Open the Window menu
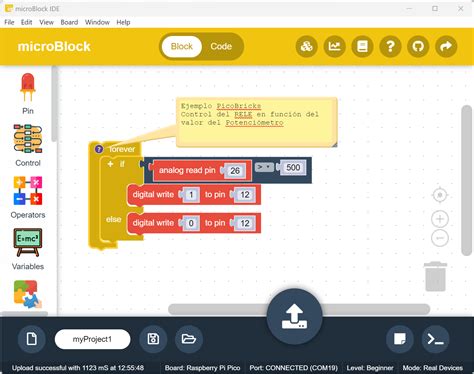The image size is (474, 374). [x=97, y=22]
